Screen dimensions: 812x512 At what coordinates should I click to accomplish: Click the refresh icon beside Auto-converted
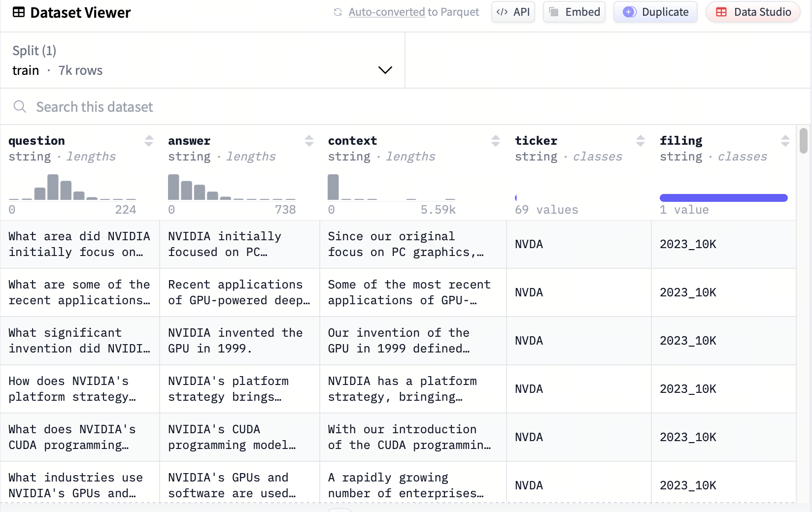pyautogui.click(x=338, y=12)
